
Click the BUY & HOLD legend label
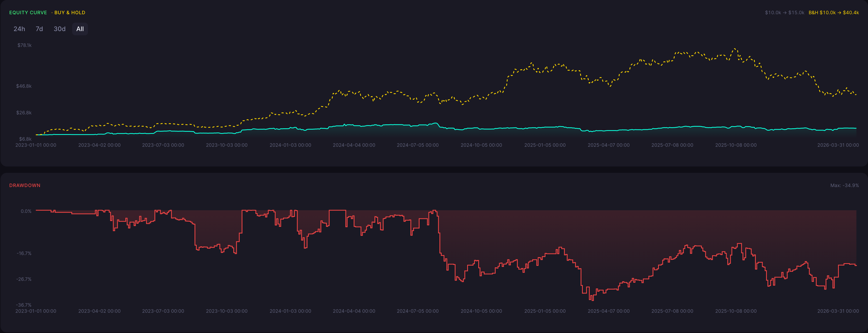[x=70, y=12]
